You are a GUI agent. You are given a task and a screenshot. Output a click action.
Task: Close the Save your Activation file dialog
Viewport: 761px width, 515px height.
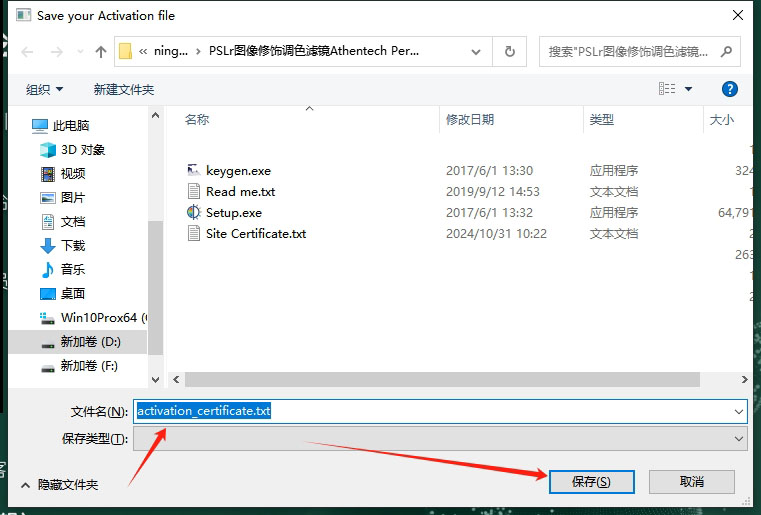pyautogui.click(x=738, y=15)
